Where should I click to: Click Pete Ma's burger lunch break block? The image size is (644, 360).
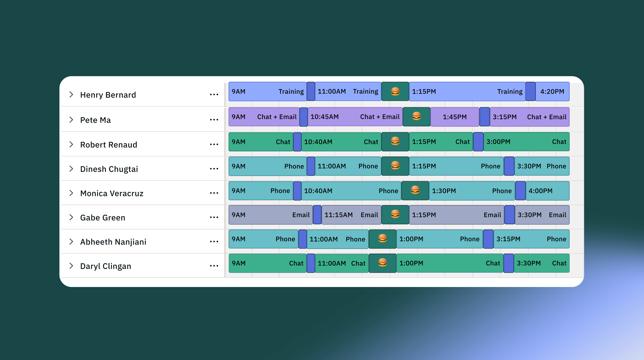click(416, 117)
